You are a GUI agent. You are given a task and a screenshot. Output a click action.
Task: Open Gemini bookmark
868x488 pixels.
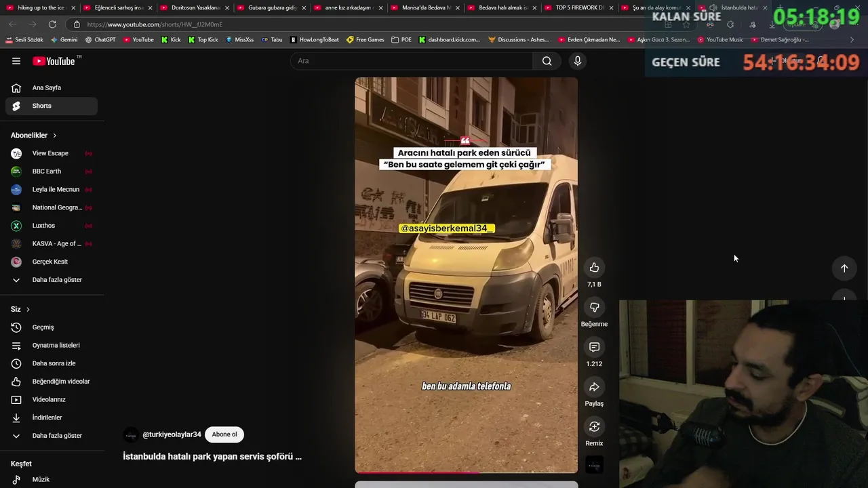pyautogui.click(x=64, y=40)
